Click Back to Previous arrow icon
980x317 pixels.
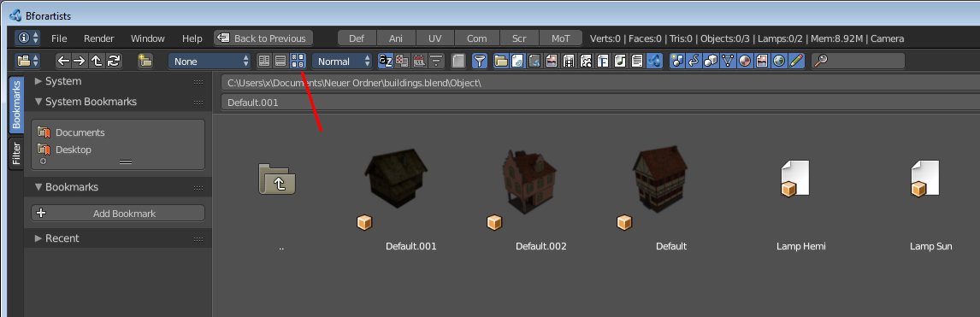pos(223,38)
